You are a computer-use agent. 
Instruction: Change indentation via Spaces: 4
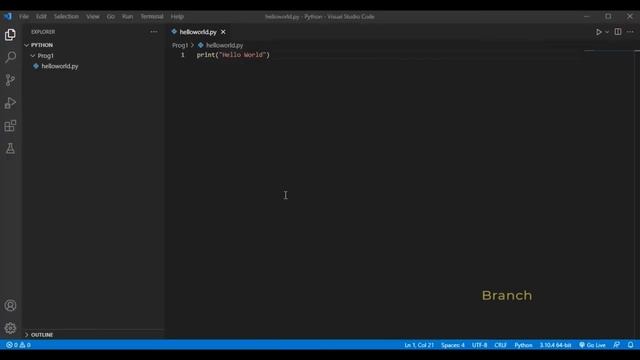coord(453,345)
